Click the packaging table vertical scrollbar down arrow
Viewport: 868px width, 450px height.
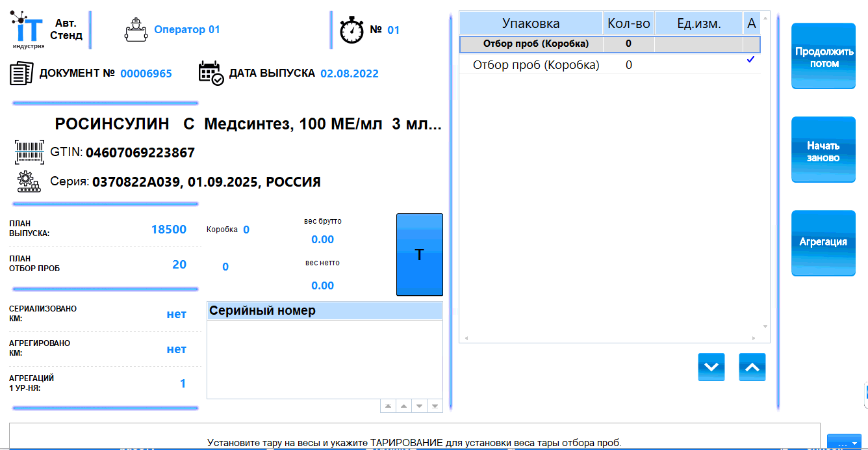click(765, 326)
